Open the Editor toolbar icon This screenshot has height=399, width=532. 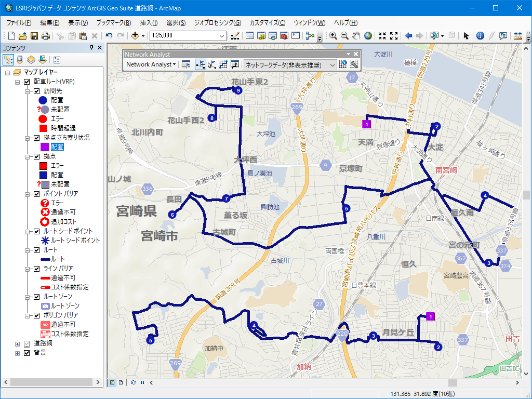point(235,36)
